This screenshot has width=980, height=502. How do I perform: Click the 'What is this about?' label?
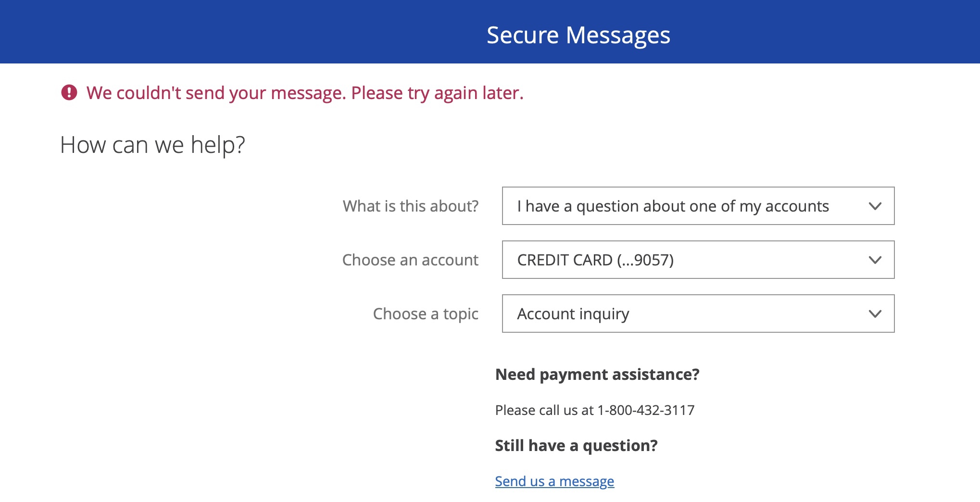pos(411,206)
